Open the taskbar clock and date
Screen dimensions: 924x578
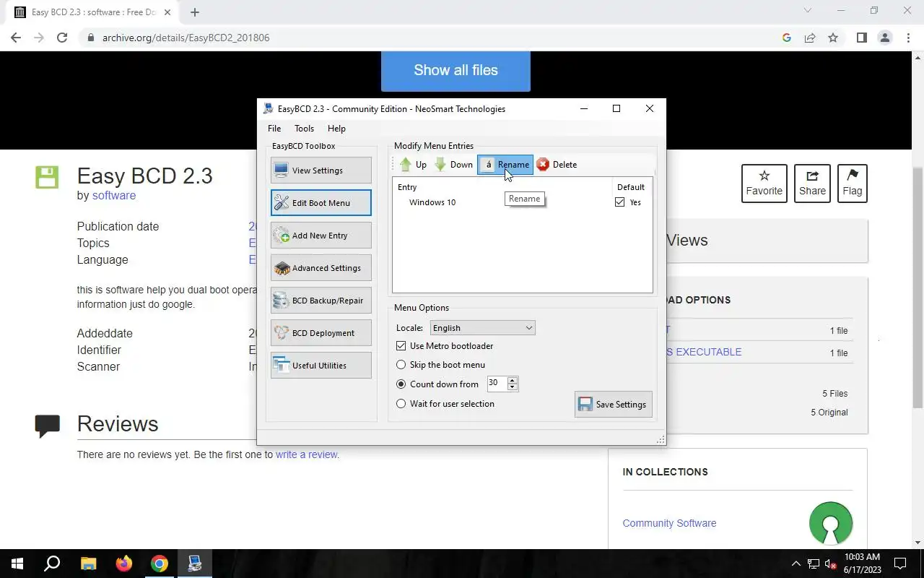pyautogui.click(x=863, y=564)
